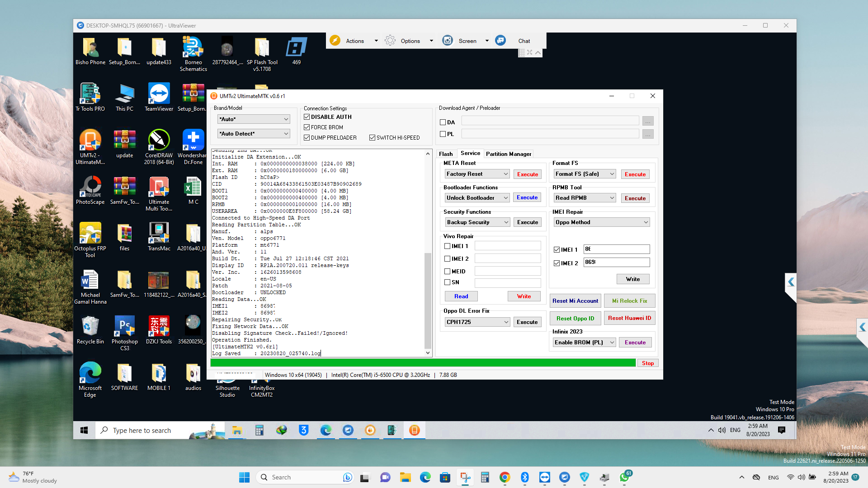The width and height of the screenshot is (868, 488).
Task: Open InfinityBox CM2MT2 desktop icon
Action: coord(262,391)
